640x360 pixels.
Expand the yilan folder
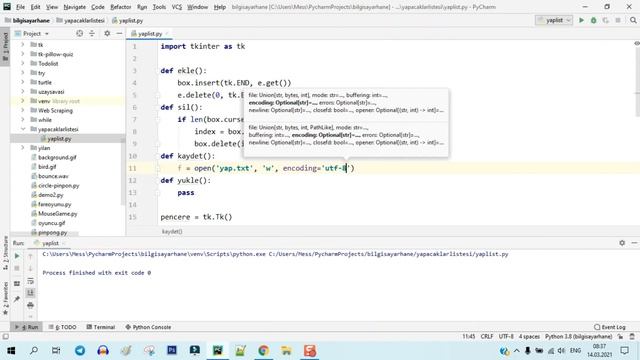point(23,148)
